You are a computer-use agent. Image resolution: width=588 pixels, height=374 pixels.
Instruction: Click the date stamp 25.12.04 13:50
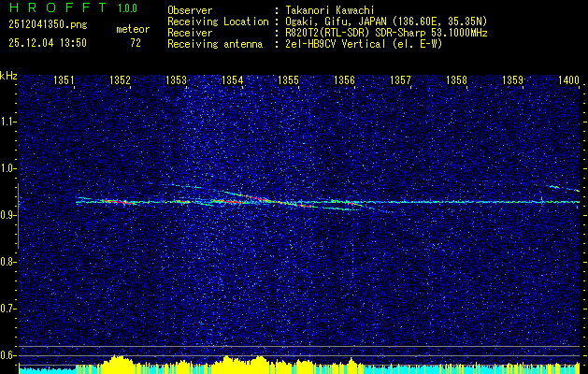coord(48,43)
